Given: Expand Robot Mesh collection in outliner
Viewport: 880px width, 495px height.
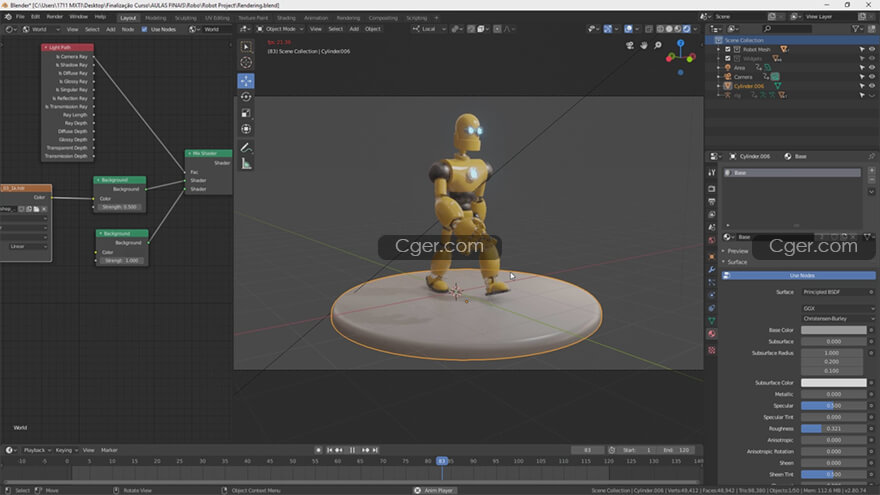Looking at the screenshot, I should tap(718, 49).
